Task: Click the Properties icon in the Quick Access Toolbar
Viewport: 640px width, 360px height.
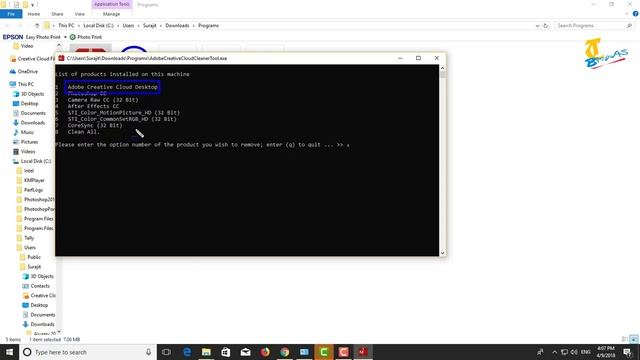Action: [16, 4]
